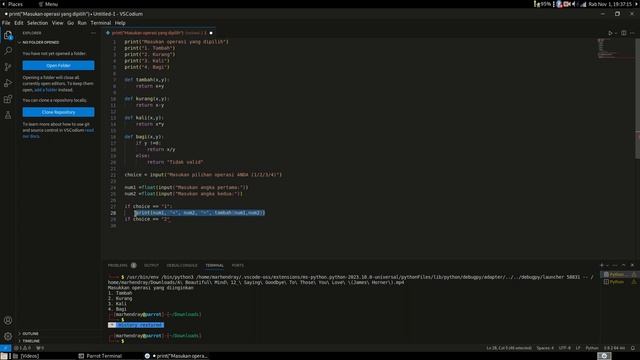Switch to the PORTS panel tab

[238, 265]
